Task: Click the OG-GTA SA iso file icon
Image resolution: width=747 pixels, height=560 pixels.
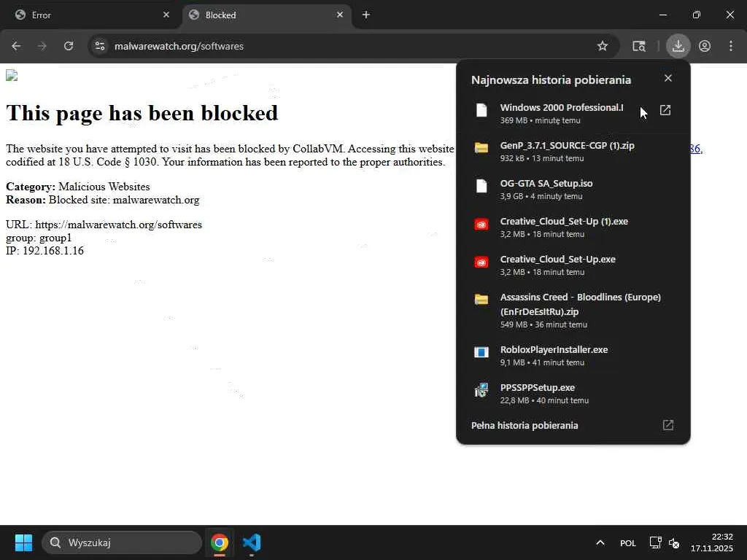Action: [x=481, y=186]
